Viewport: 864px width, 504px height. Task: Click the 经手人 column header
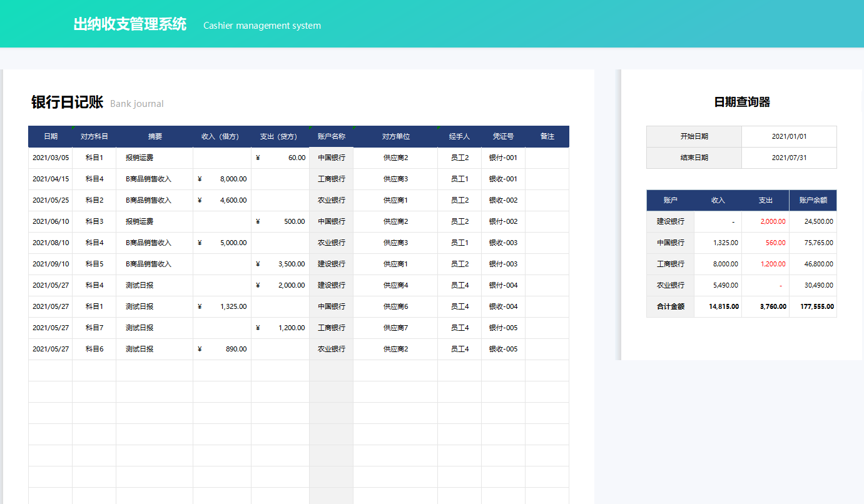(460, 136)
